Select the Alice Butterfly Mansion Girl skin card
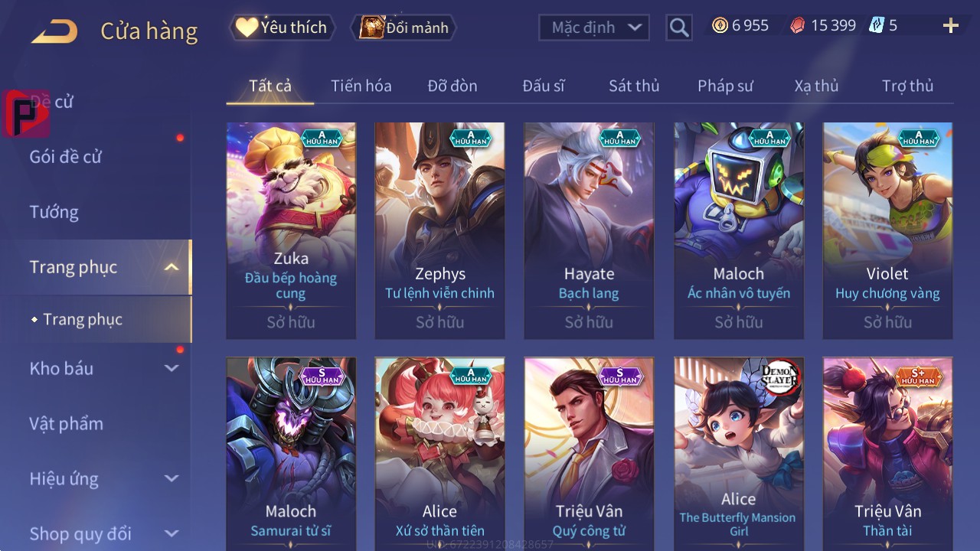The height and width of the screenshot is (551, 980). point(739,454)
